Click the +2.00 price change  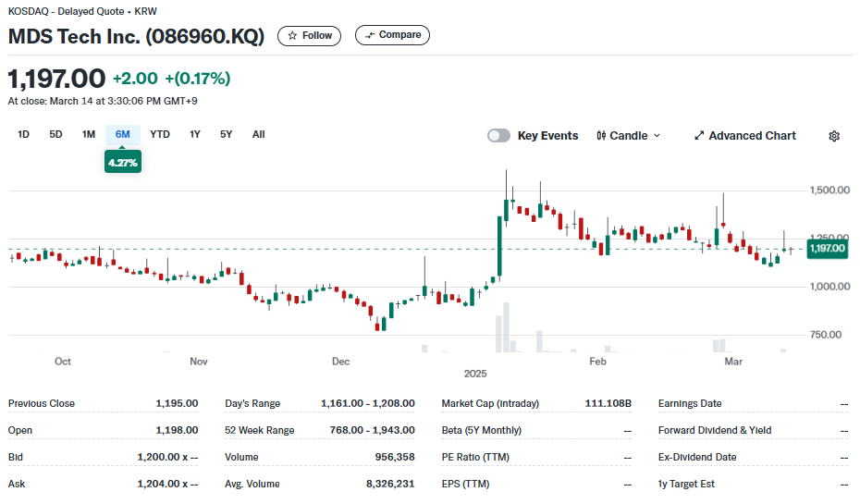coord(135,79)
